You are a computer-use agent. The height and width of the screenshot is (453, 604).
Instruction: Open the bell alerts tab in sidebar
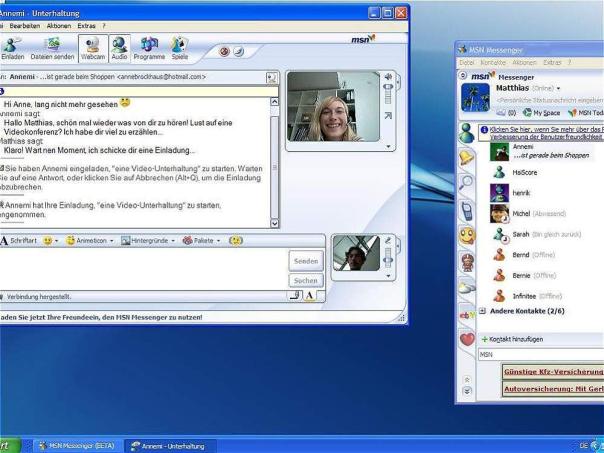[x=466, y=158]
